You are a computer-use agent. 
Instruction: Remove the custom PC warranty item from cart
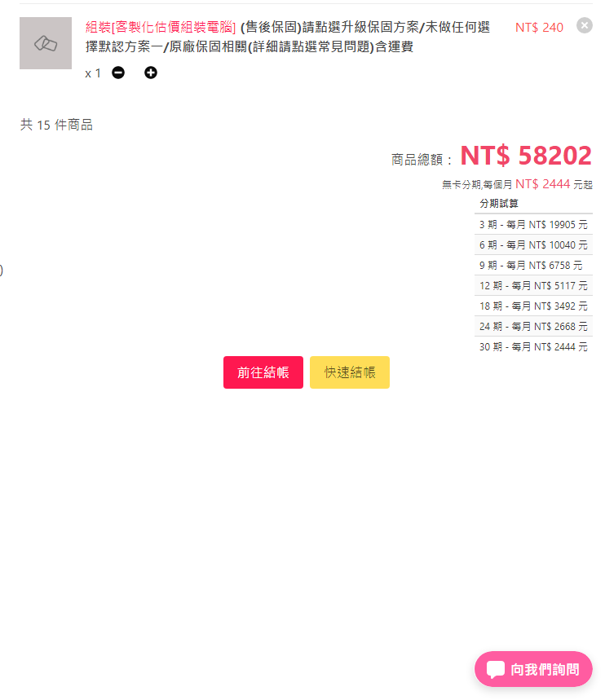[584, 25]
